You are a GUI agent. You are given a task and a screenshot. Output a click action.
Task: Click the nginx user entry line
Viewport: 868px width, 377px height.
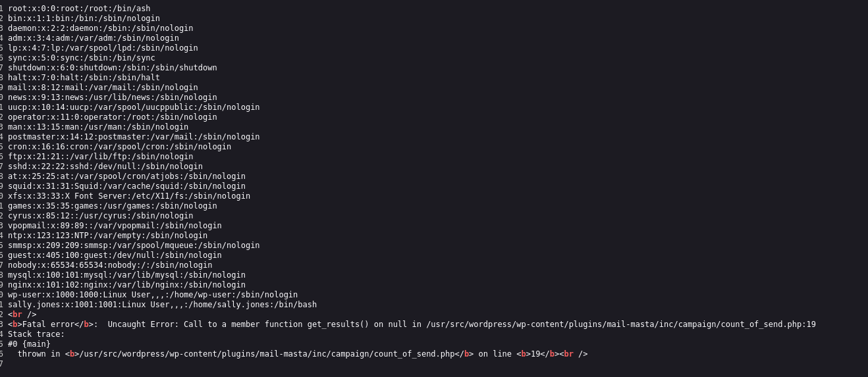(x=126, y=285)
